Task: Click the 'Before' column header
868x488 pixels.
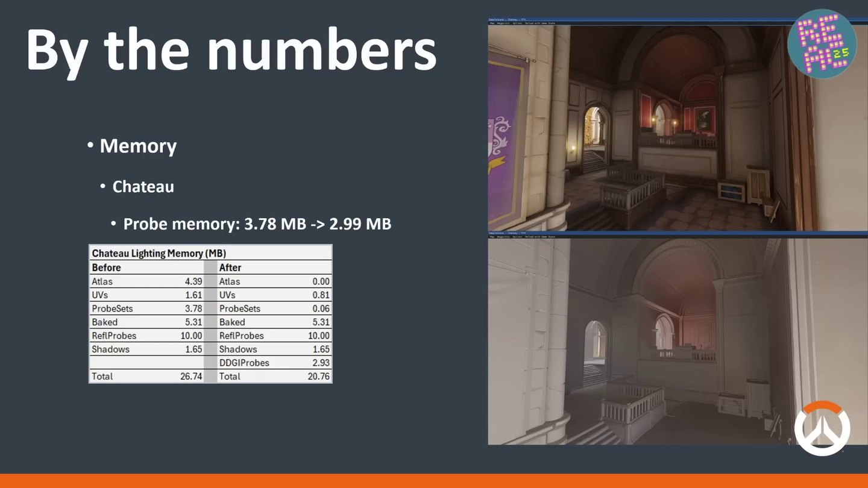Action: coord(106,267)
